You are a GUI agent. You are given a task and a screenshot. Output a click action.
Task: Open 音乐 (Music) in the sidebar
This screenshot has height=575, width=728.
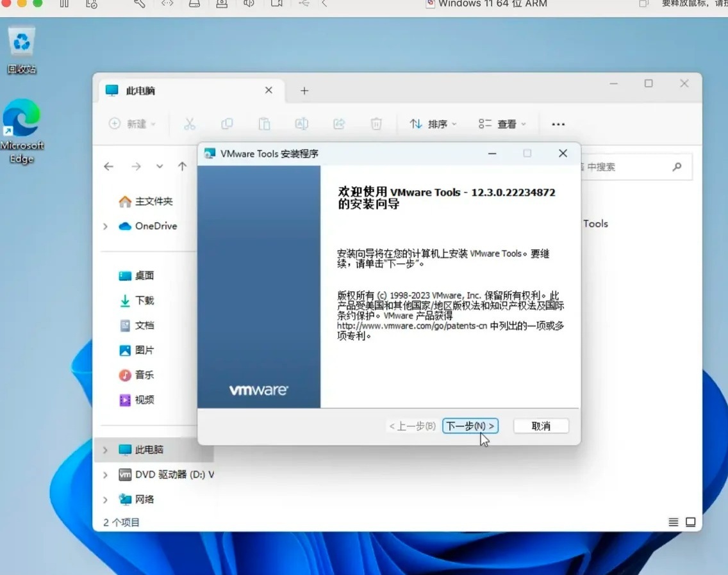click(x=136, y=375)
